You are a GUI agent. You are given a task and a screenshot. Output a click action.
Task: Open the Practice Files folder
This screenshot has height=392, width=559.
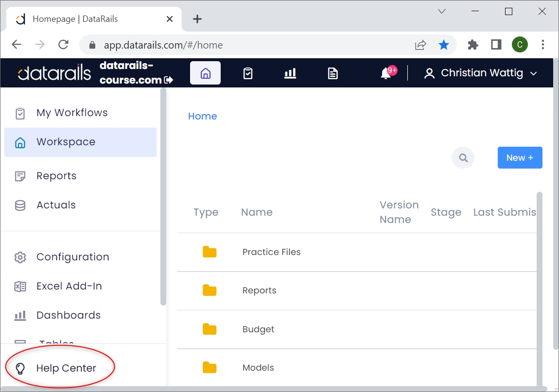point(271,252)
